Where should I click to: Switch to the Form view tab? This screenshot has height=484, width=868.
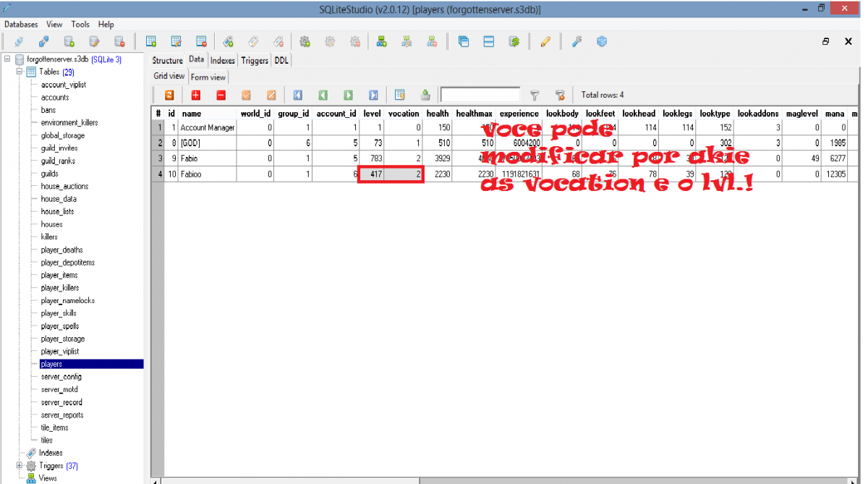coord(208,77)
